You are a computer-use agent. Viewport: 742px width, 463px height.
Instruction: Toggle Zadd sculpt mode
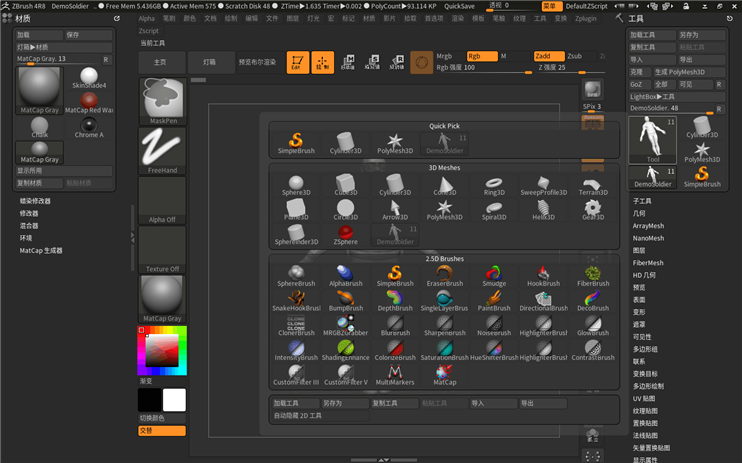click(549, 56)
